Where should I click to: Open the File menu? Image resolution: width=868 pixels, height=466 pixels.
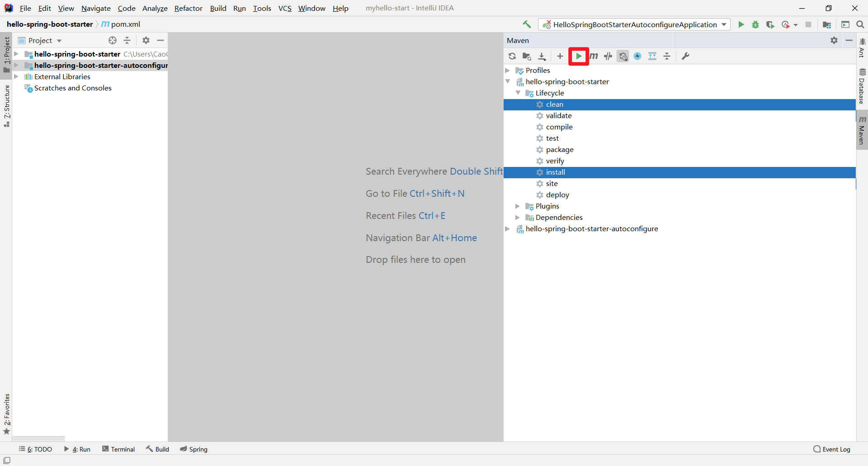25,8
